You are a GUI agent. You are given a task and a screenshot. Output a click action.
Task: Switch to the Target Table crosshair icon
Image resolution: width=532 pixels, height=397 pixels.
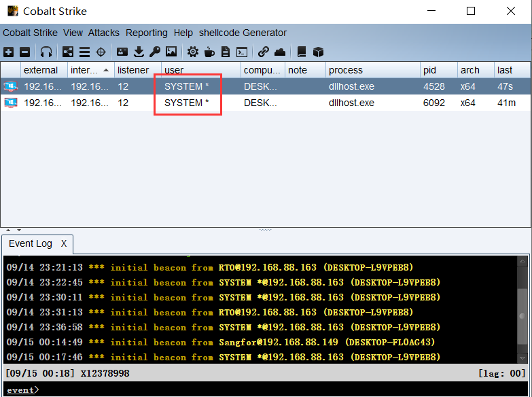[x=101, y=52]
